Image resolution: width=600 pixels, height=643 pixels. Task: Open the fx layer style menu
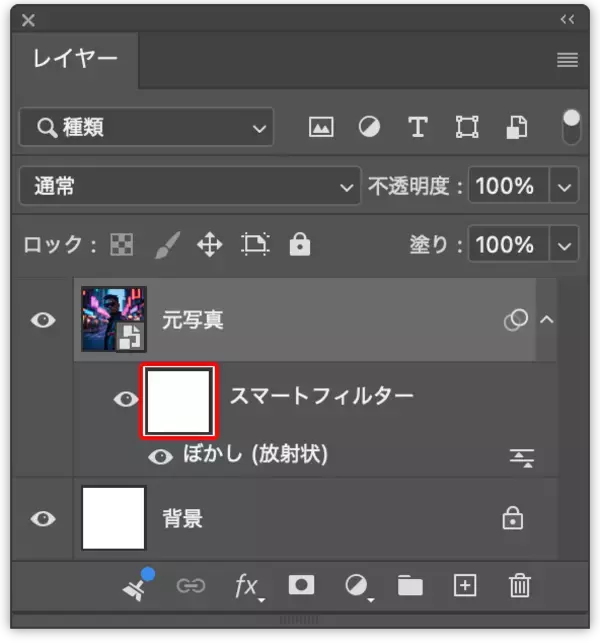[x=248, y=586]
